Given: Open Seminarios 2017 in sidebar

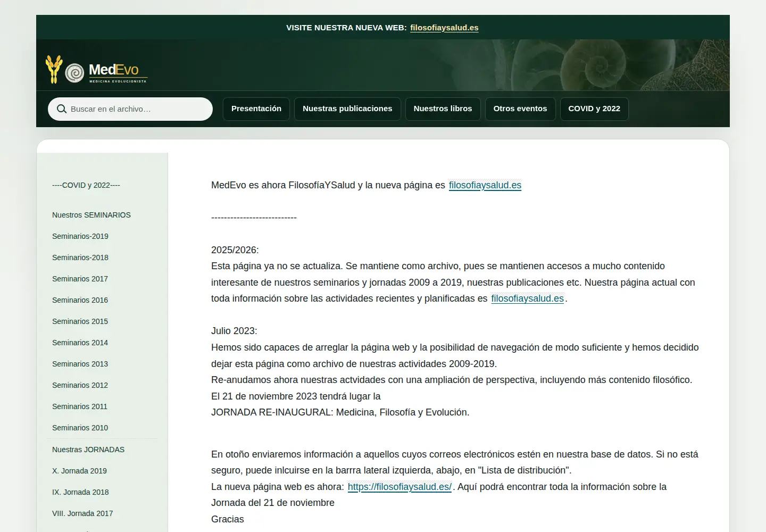Looking at the screenshot, I should 80,279.
